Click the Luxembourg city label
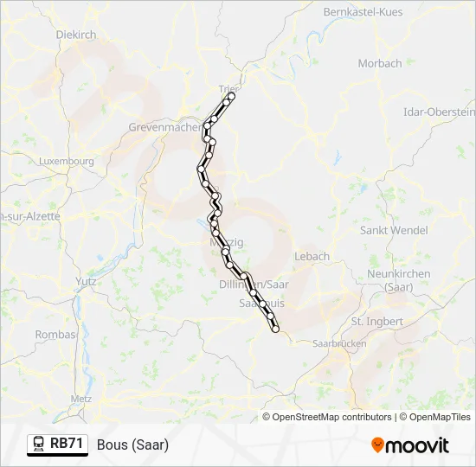The image size is (476, 467). point(66,161)
